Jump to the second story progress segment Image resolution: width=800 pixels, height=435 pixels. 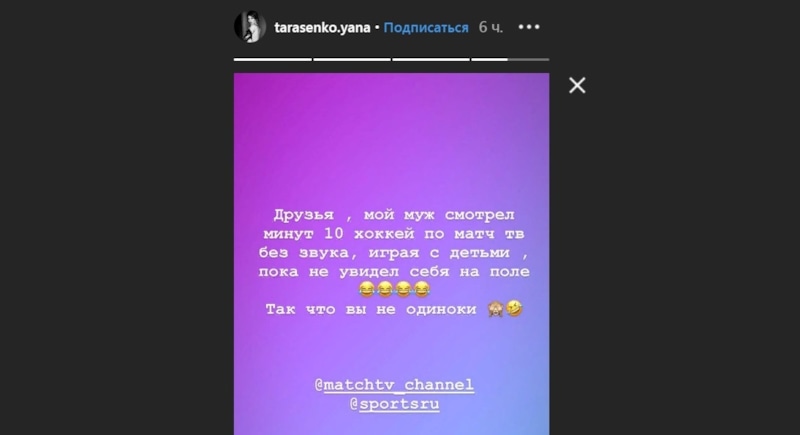(x=352, y=60)
